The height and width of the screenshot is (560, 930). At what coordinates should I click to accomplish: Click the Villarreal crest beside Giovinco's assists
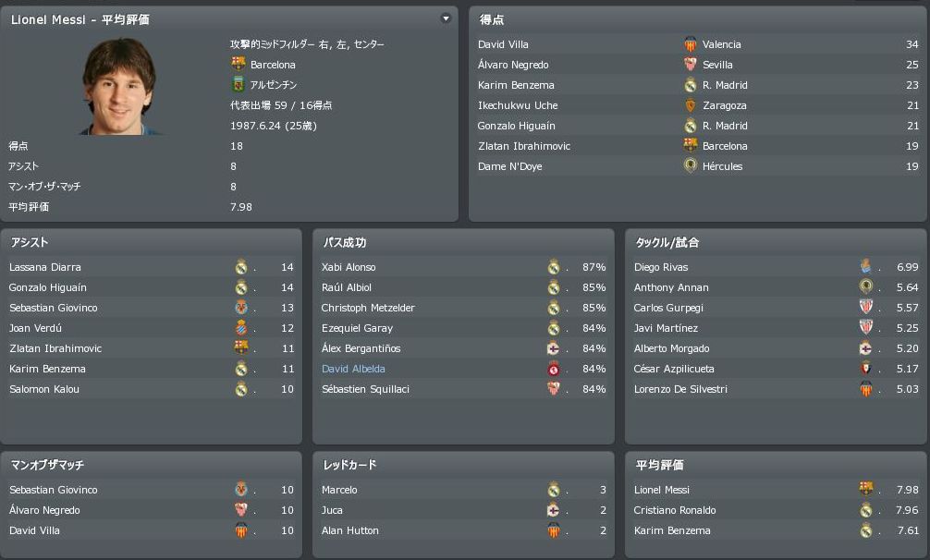pos(241,308)
